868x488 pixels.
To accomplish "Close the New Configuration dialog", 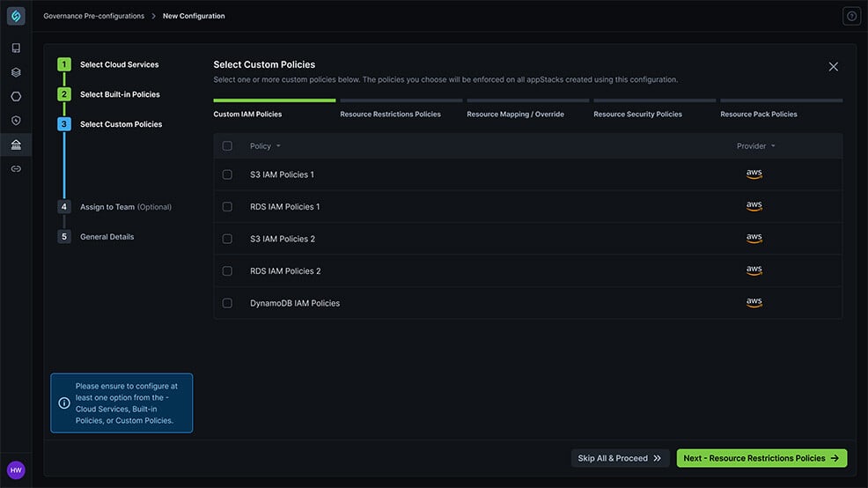I will pyautogui.click(x=833, y=66).
